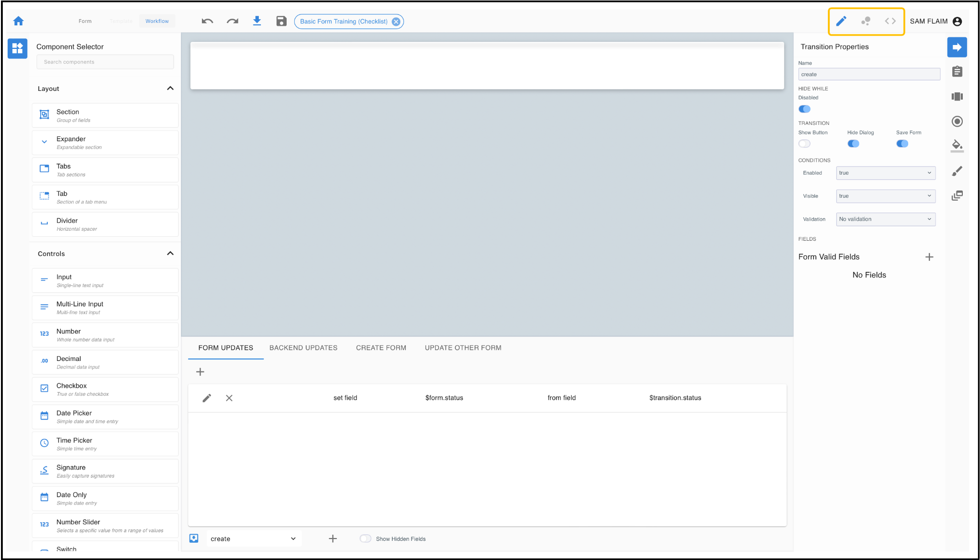Click the download arrow icon

pos(257,21)
